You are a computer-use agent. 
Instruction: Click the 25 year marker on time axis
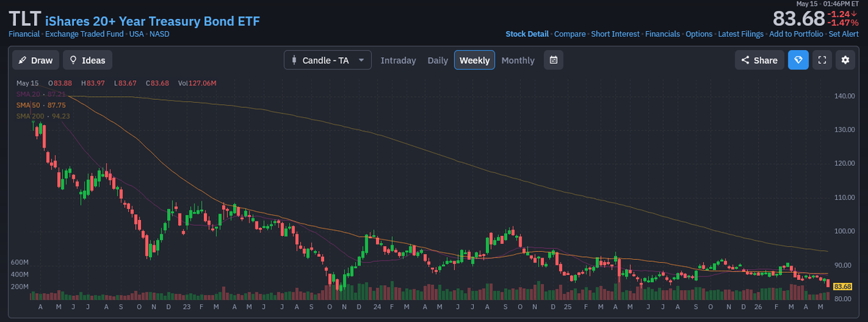(x=569, y=307)
